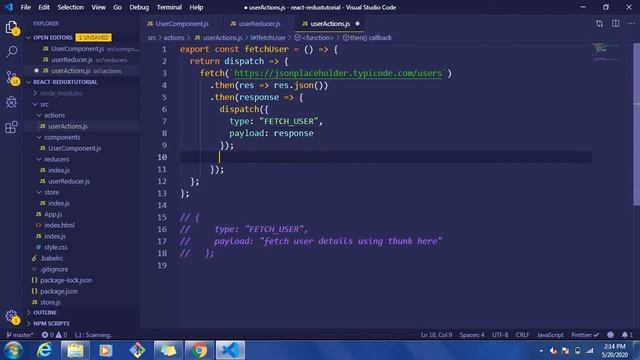Open the Help menu

click(196, 7)
